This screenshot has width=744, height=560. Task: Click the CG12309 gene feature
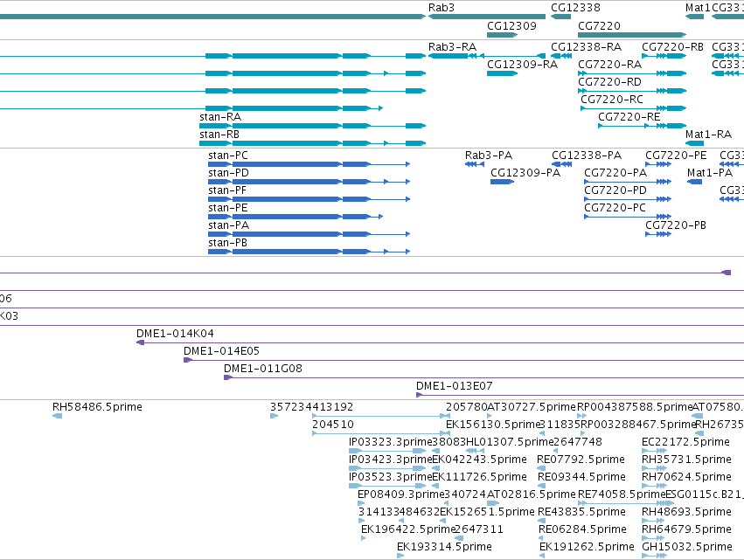502,35
